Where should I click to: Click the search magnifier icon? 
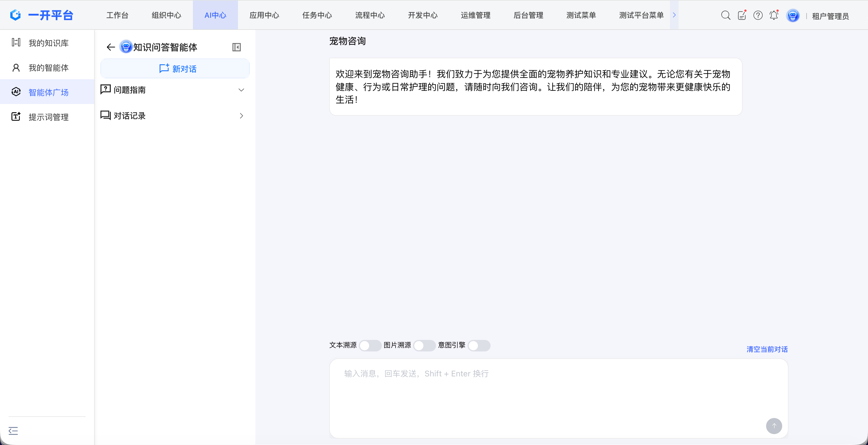(725, 15)
